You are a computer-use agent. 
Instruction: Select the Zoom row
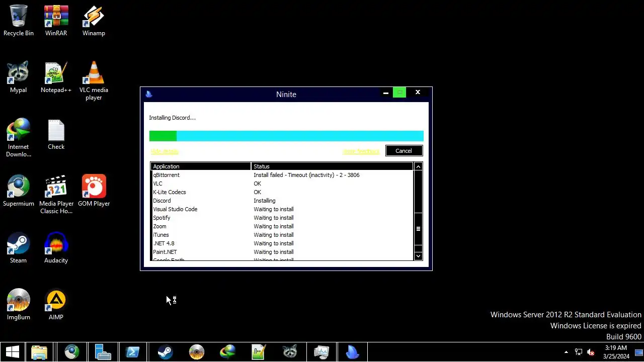click(x=282, y=226)
